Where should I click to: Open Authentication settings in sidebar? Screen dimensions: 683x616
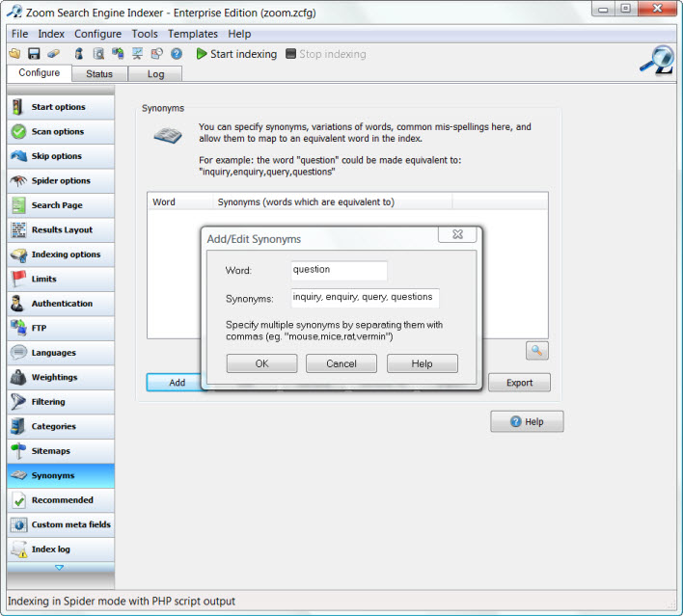tap(61, 304)
